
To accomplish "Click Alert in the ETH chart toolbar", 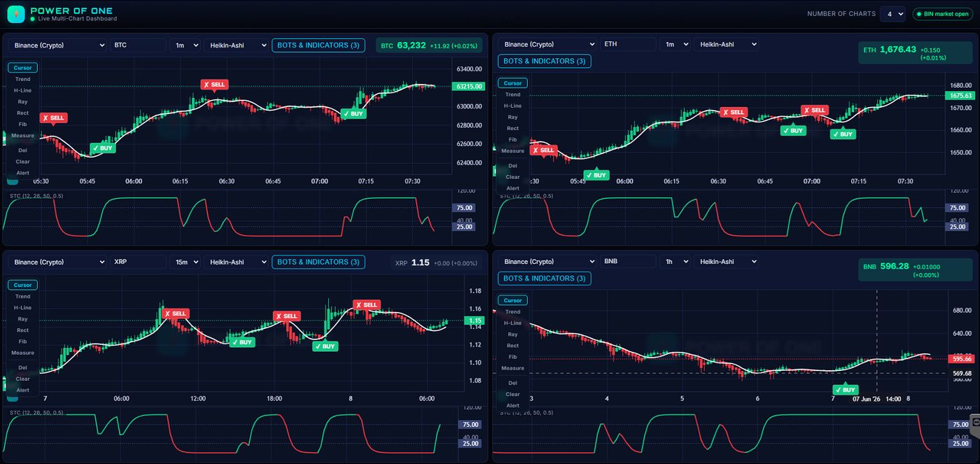I will 512,188.
